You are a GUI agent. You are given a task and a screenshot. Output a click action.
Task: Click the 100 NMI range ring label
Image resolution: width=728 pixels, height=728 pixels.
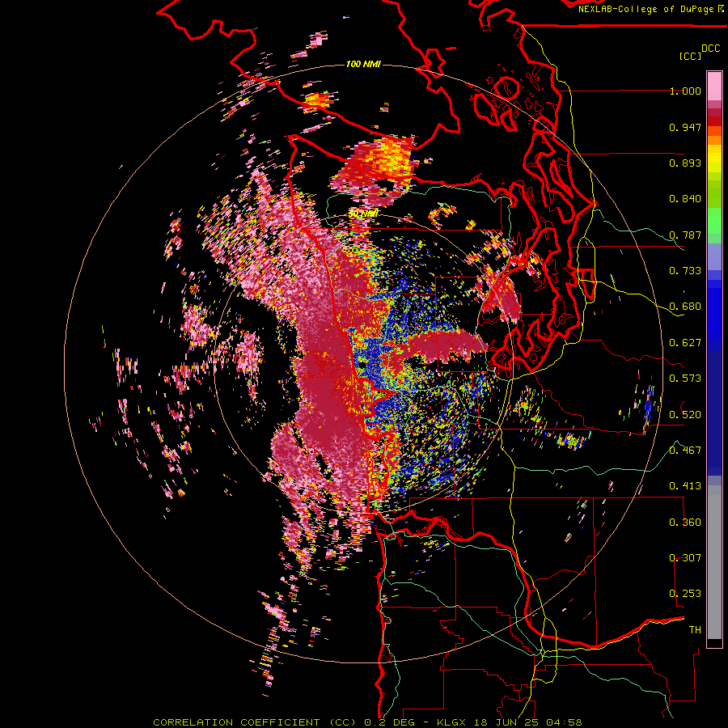tap(363, 64)
